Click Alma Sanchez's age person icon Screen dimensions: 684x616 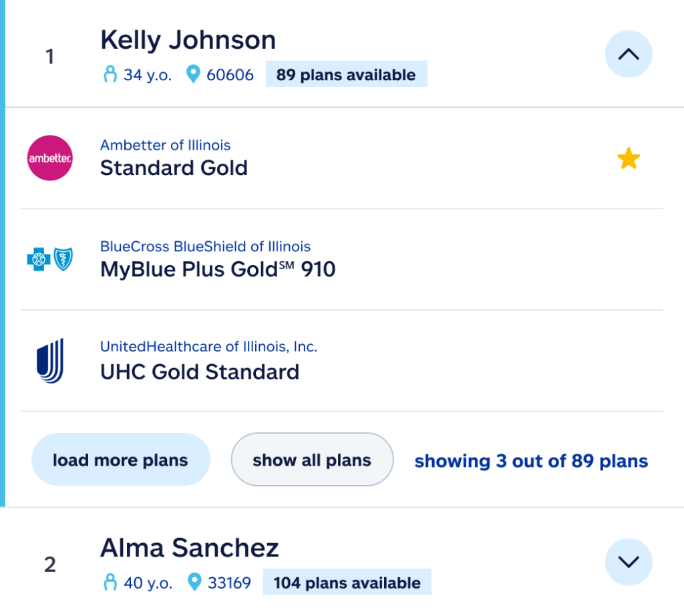coord(110,583)
